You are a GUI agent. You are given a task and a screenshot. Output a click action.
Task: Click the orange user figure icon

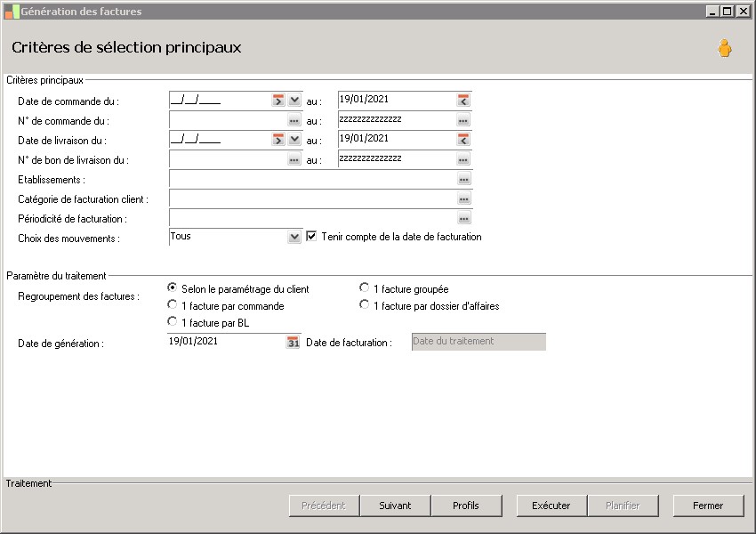[x=724, y=48]
